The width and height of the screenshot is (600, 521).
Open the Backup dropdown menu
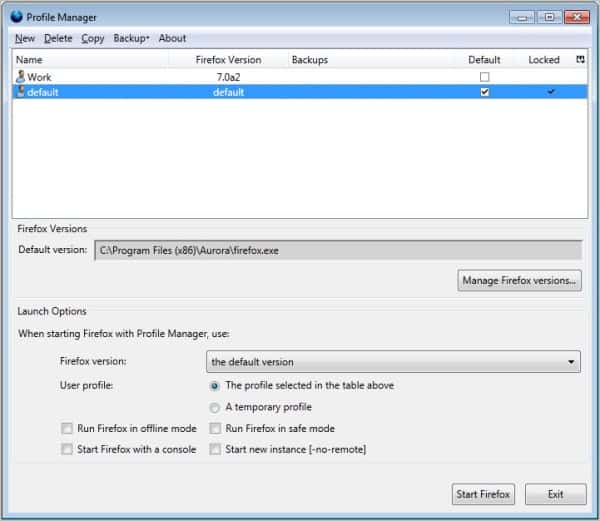click(131, 38)
